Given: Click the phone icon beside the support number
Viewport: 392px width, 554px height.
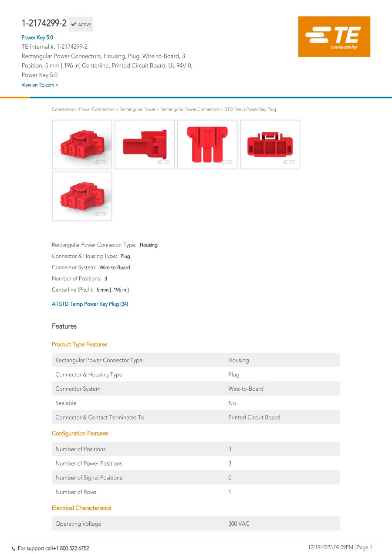Looking at the screenshot, I should point(14,548).
